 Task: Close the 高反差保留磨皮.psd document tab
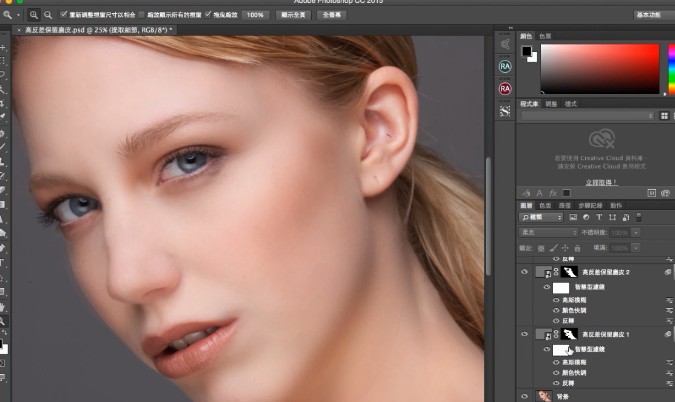pos(19,30)
